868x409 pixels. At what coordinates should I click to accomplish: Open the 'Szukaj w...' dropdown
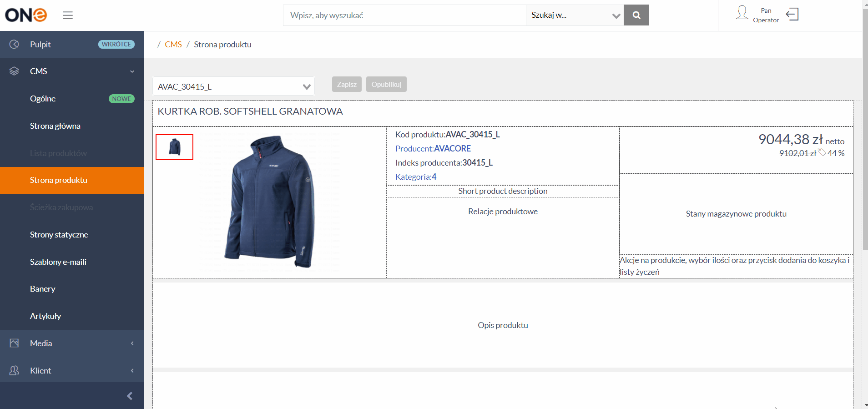pos(575,15)
